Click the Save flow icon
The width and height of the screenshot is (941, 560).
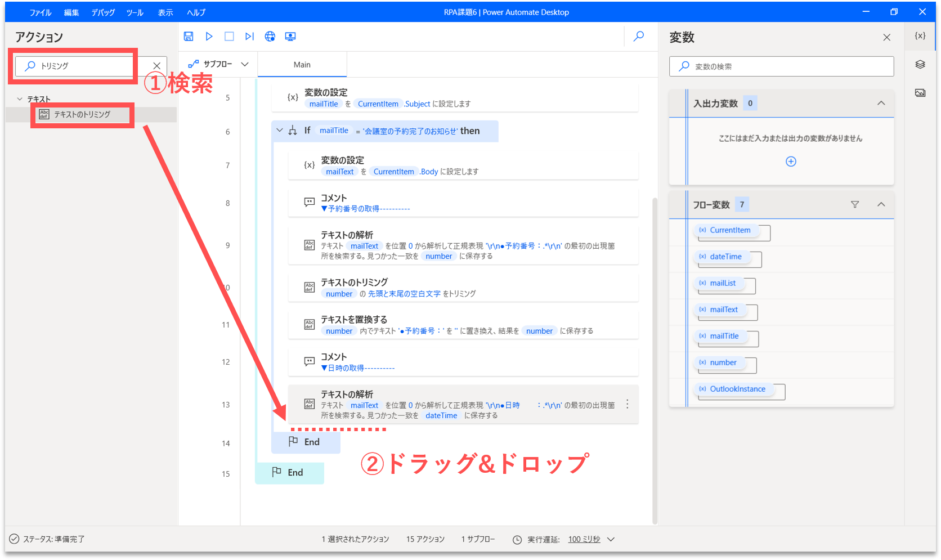[x=189, y=37]
